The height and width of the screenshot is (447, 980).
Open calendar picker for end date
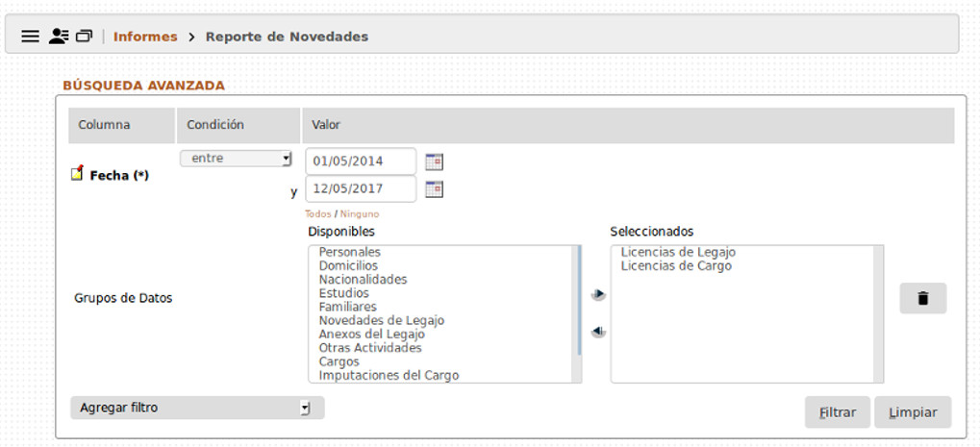coord(434,189)
